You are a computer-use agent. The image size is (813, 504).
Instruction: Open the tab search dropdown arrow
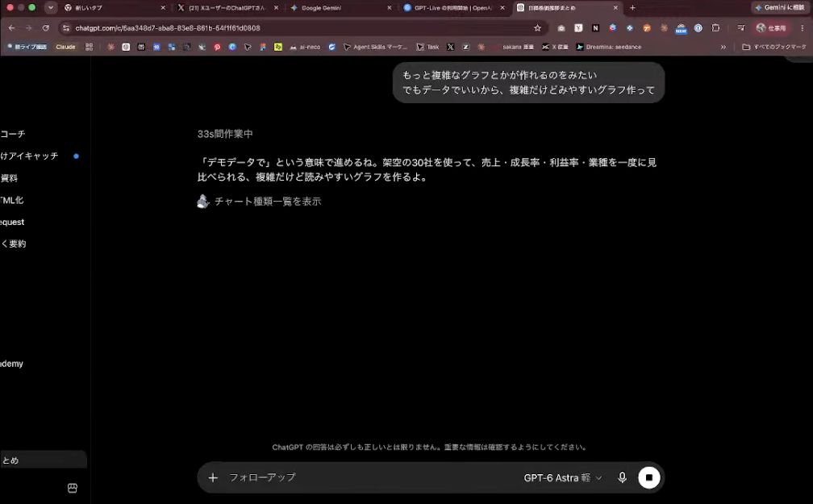[50, 8]
